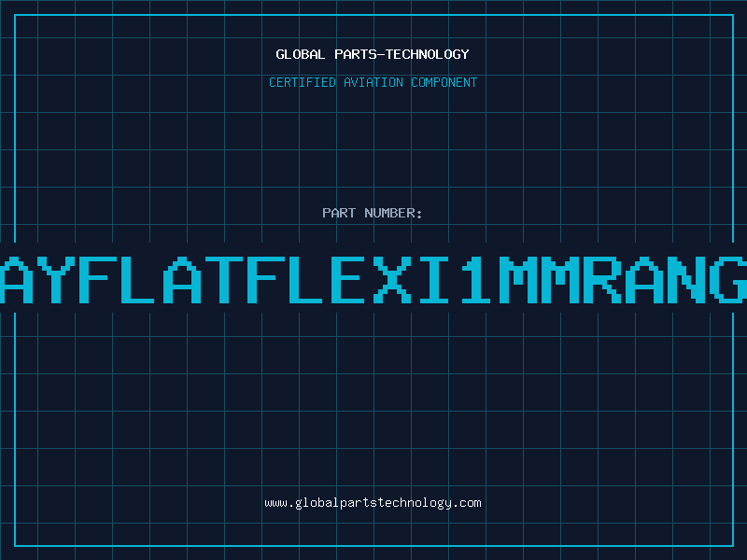Click the CERTIFIED AVIATION COMPONENT subtitle
The width and height of the screenshot is (747, 560).
373,82
